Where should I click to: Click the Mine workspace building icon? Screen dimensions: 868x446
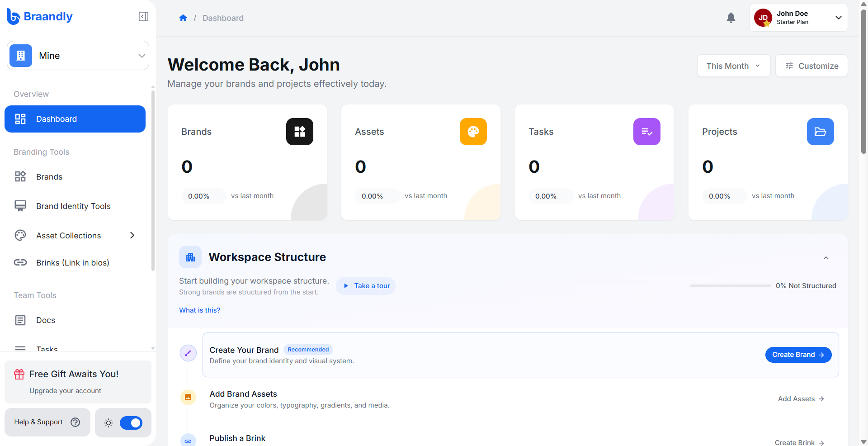21,56
